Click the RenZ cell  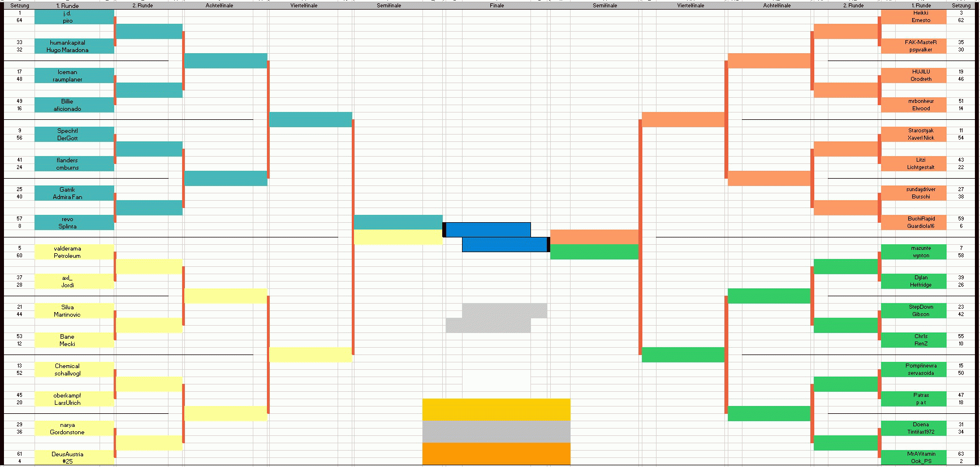point(913,344)
